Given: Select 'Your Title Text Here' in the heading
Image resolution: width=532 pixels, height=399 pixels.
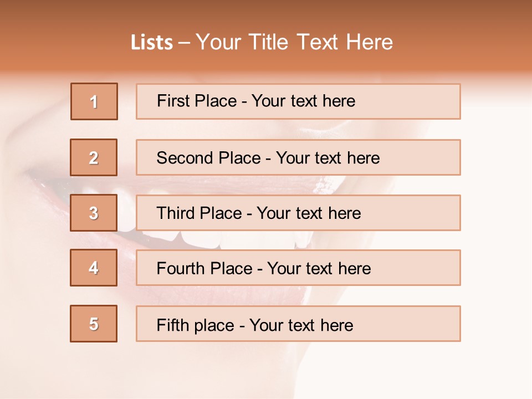Looking at the screenshot, I should click(x=294, y=42).
